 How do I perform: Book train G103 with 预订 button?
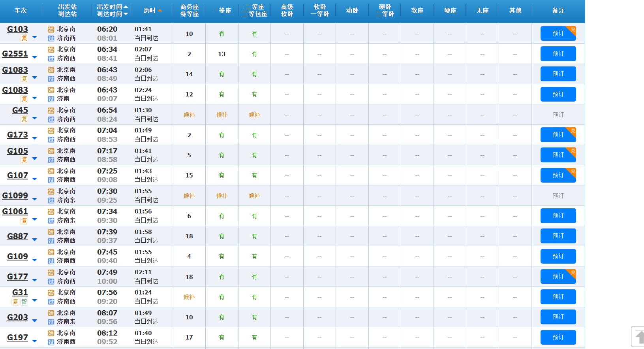558,34
